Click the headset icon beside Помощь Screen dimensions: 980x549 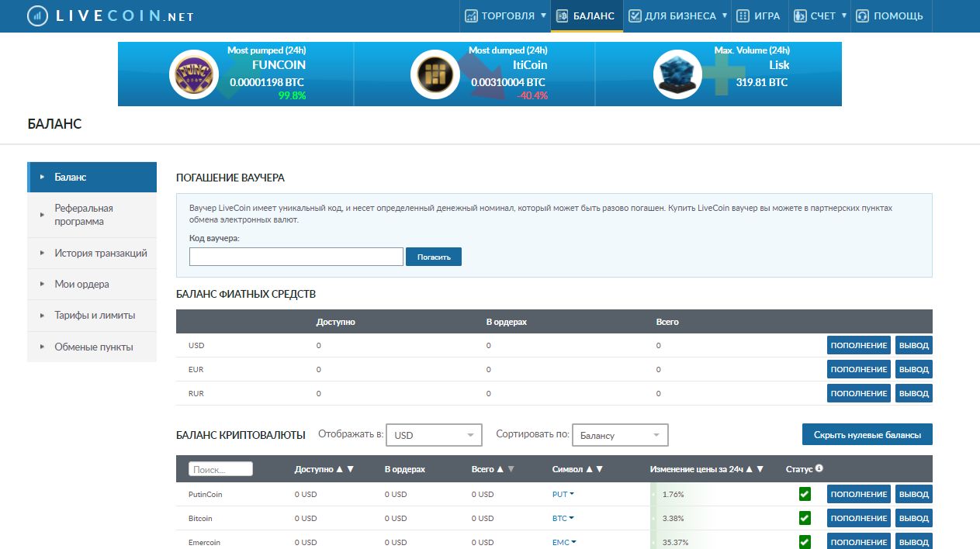tap(862, 16)
